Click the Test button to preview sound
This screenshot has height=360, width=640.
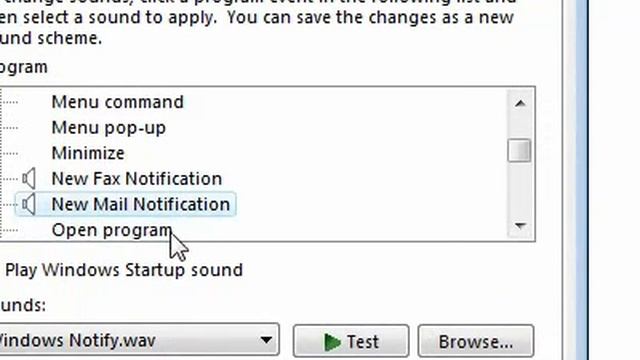351,341
